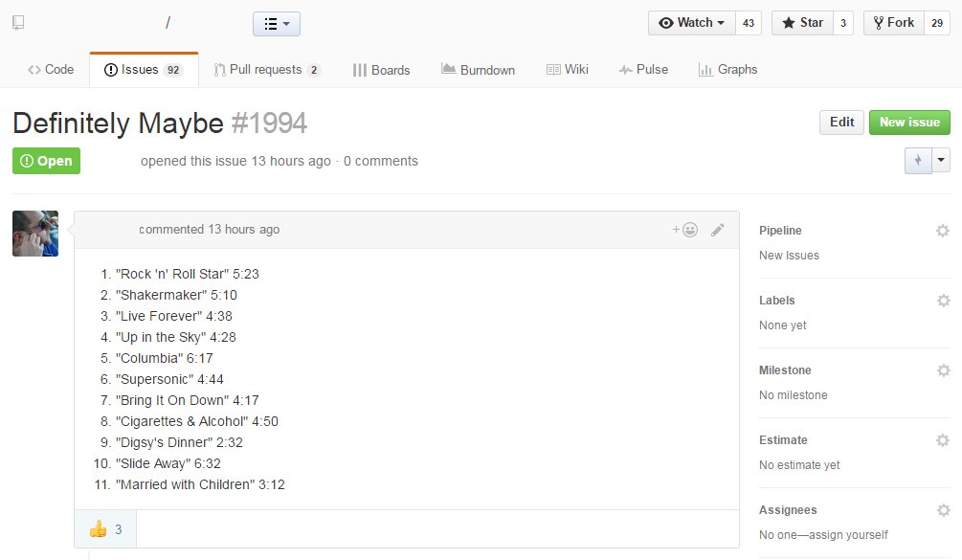
Task: Open the Pulse tab
Action: pos(643,69)
